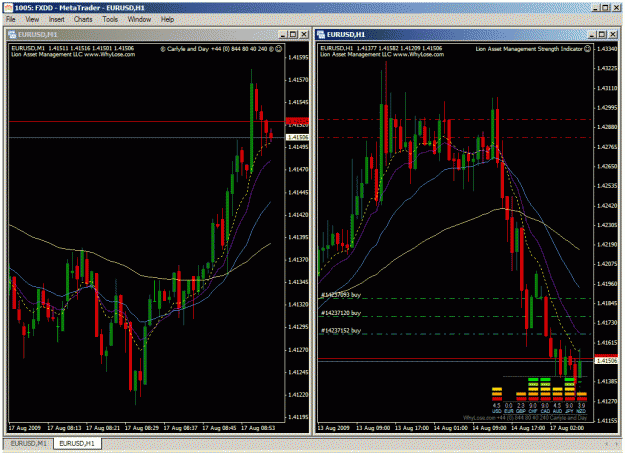Maximize the active H1 chart window
Screen dimensions: 625x453
602,35
